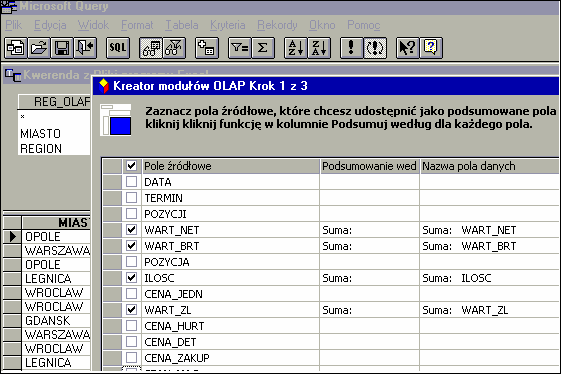Click the first OPOLE cell with record pointer
561x374 pixels.
(56, 237)
